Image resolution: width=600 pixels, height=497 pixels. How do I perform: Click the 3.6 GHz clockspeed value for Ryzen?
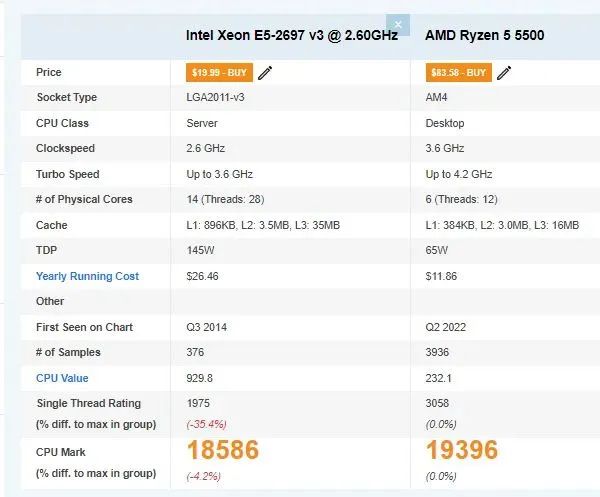pyautogui.click(x=445, y=148)
